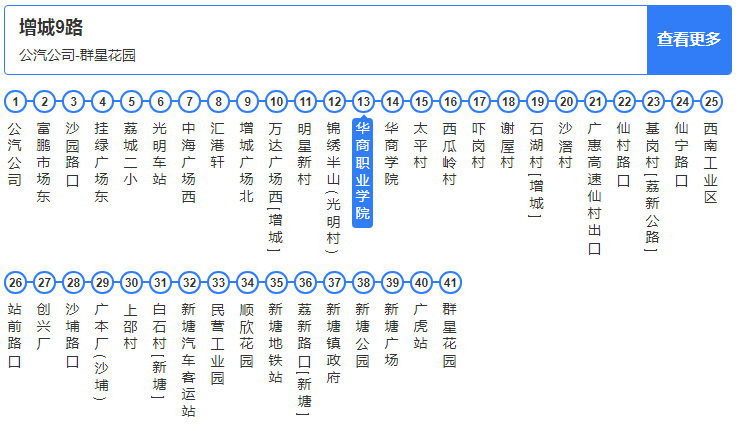Select stop circle number 36

pos(305,282)
